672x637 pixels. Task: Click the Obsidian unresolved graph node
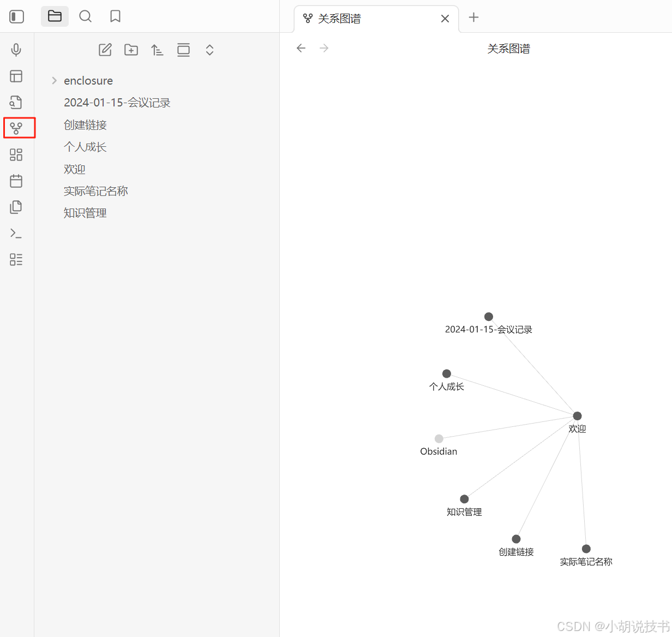coord(439,438)
